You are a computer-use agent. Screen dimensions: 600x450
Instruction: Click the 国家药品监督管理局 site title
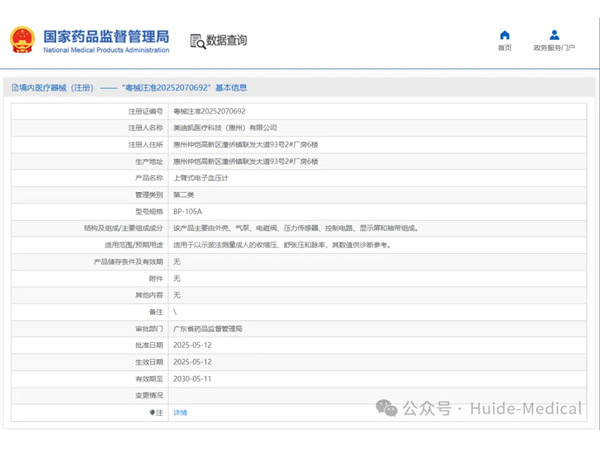pyautogui.click(x=105, y=36)
